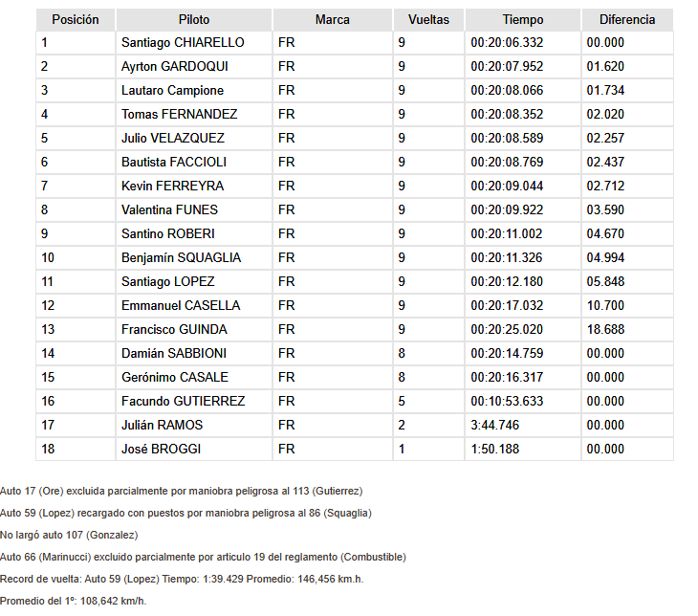The width and height of the screenshot is (698, 616).
Task: Select the Marca column header
Action: [333, 19]
